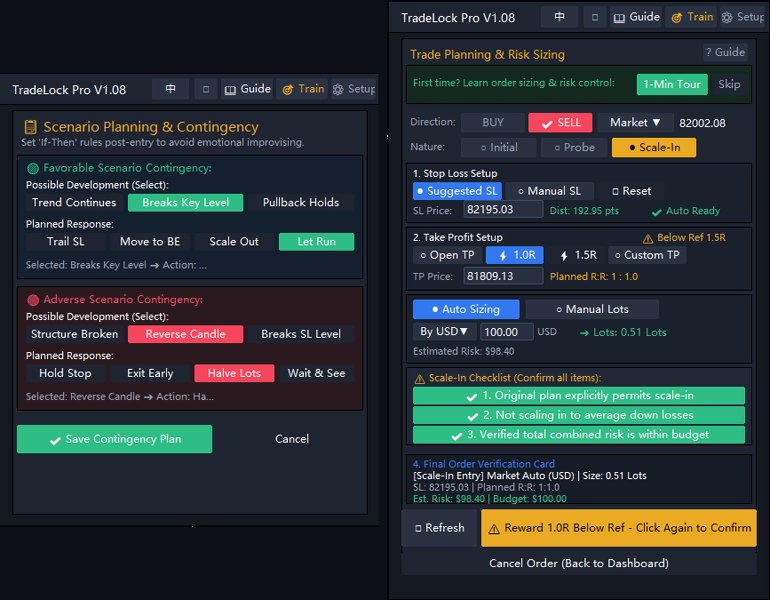Save Contingency Plan
The height and width of the screenshot is (600, 770).
coord(114,439)
